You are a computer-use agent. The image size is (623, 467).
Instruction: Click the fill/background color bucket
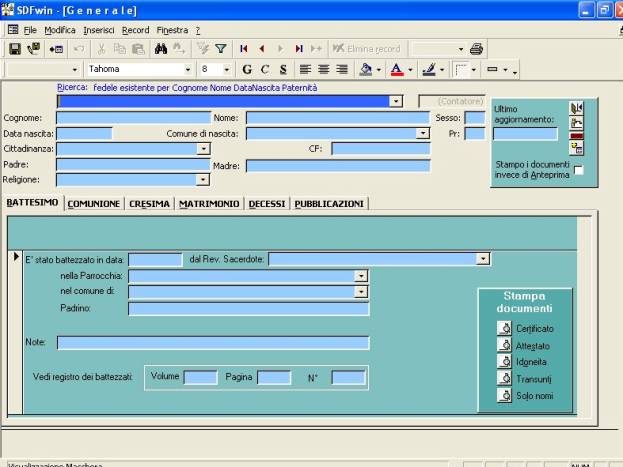click(366, 70)
